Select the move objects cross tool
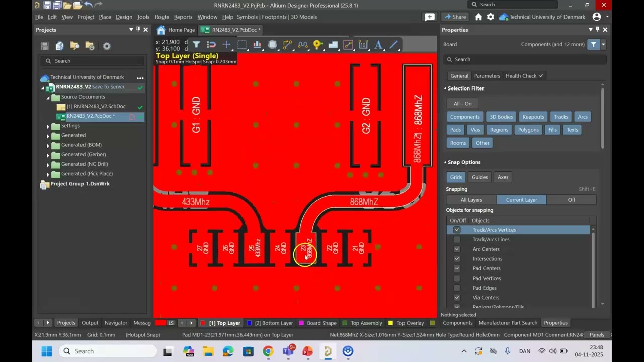The width and height of the screenshot is (644, 362). (x=226, y=45)
